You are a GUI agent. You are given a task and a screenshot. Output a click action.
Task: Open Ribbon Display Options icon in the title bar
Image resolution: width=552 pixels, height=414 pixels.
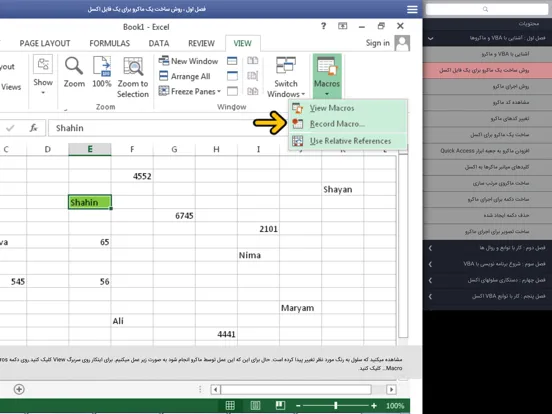pos(343,26)
